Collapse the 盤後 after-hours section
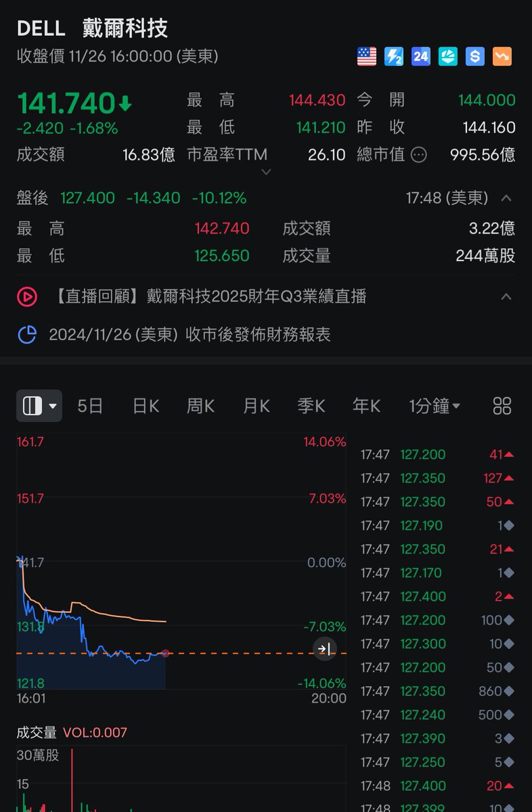Viewport: 532px width, 812px height. pyautogui.click(x=506, y=198)
